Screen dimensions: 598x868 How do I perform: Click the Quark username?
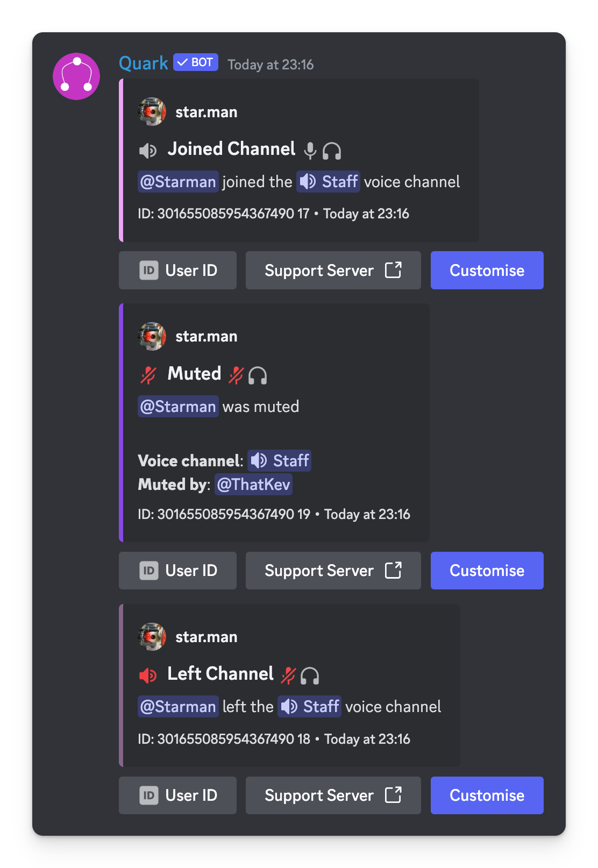tap(143, 62)
